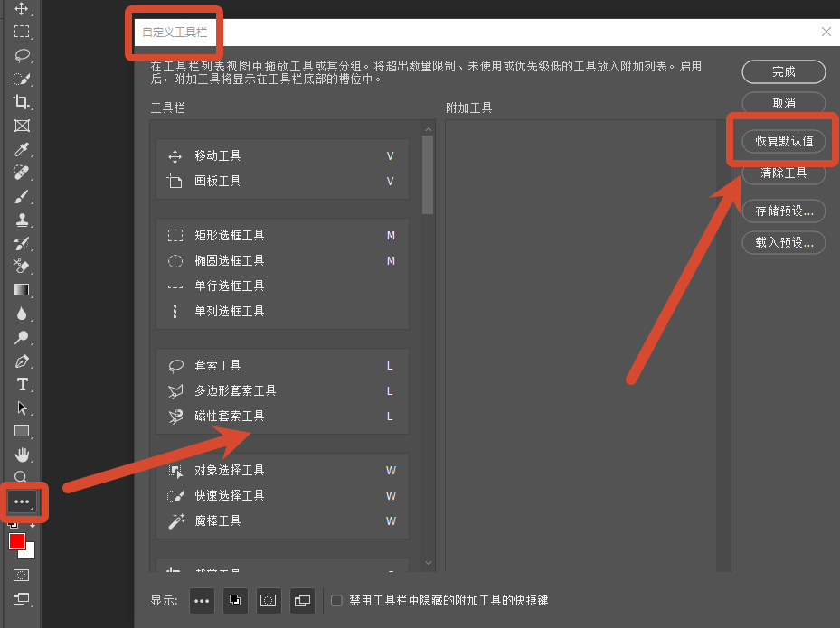Click the Quick Mask mode icon in toolbar
The width and height of the screenshot is (840, 628).
[x=22, y=576]
